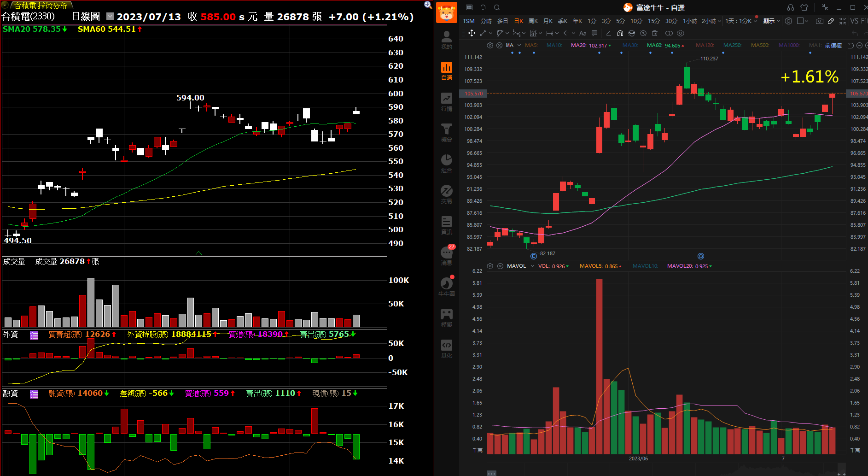Toggle the magnet snap mode

point(620,33)
